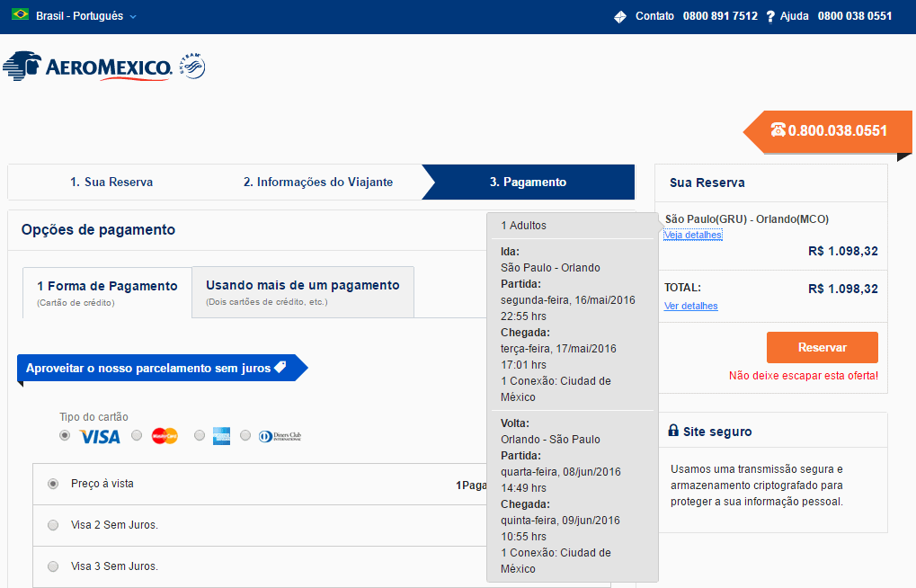Click the Brazil flag icon

click(21, 14)
